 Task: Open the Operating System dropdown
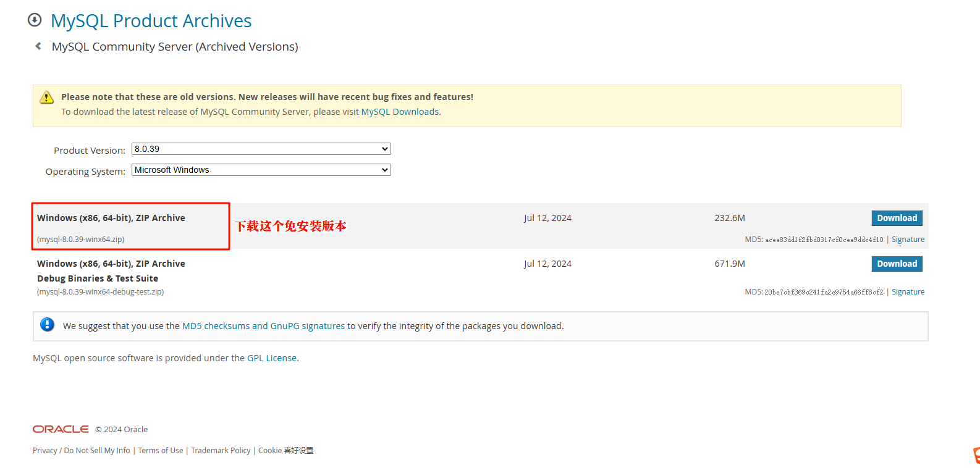(x=261, y=170)
